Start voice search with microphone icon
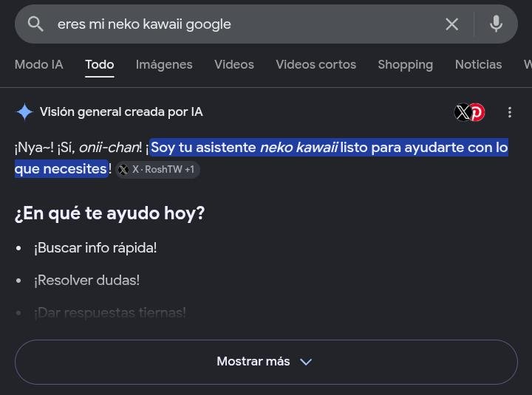This screenshot has height=395, width=532. [x=496, y=24]
